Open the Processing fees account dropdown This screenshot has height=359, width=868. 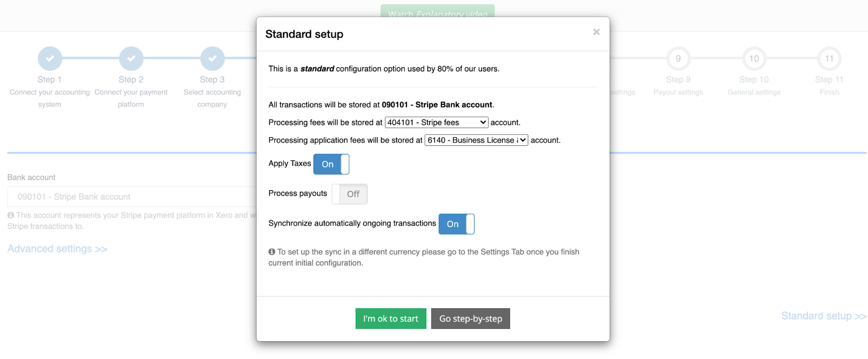[x=436, y=122]
